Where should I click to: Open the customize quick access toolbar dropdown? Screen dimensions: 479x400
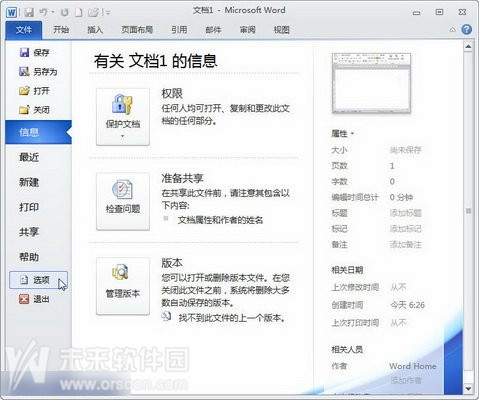[x=107, y=13]
